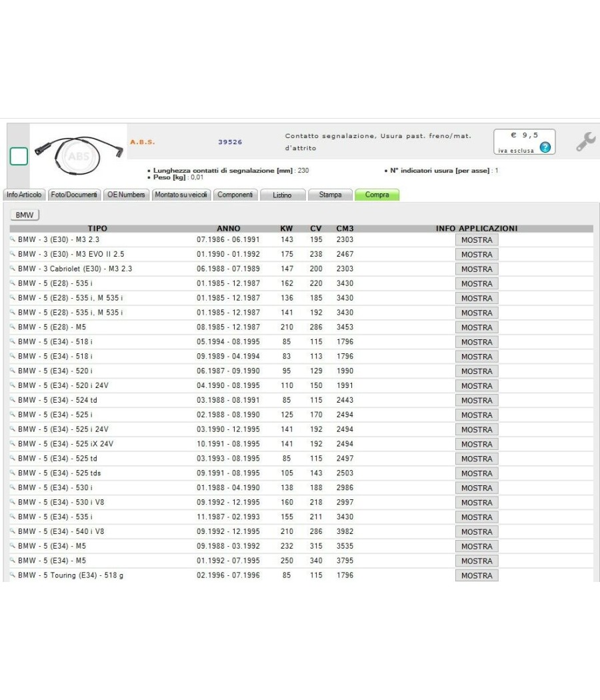
Task: Click magnifier icon for 5 (E28) 535 i 162 kW
Action: (13, 283)
